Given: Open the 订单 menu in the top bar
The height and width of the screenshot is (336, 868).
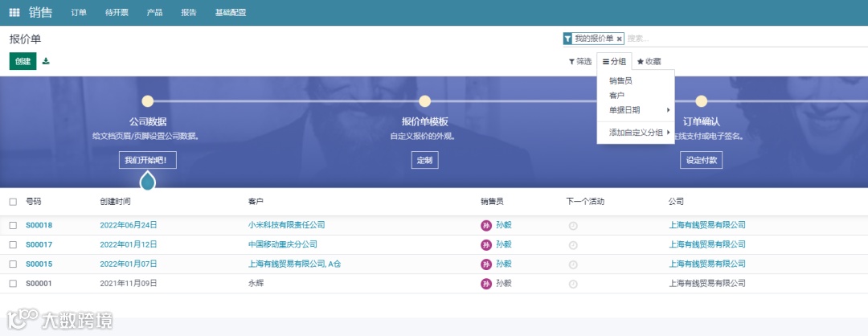Looking at the screenshot, I should (79, 13).
